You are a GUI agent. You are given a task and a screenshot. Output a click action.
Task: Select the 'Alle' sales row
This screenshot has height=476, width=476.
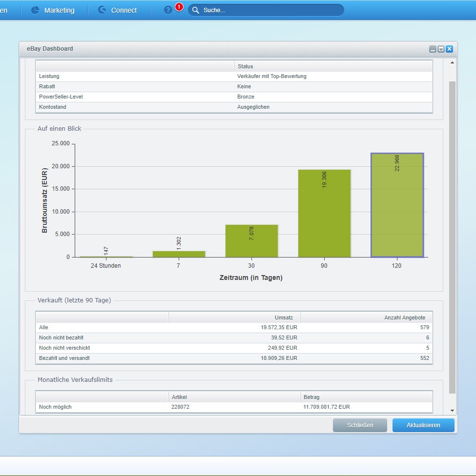coord(234,328)
